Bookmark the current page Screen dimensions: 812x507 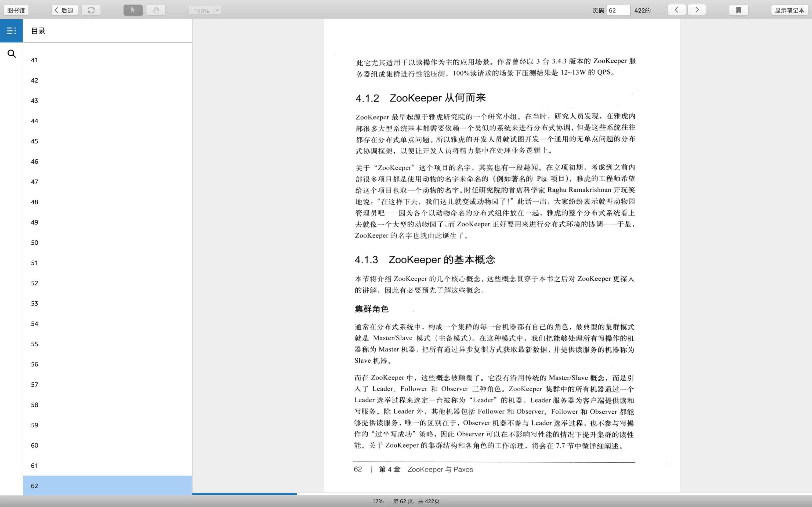pos(738,10)
